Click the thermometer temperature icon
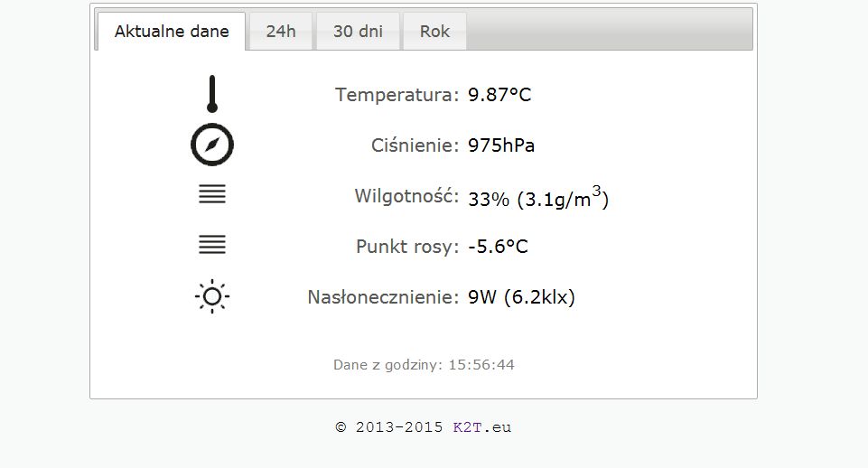Image resolution: width=868 pixels, height=468 pixels. pos(212,94)
